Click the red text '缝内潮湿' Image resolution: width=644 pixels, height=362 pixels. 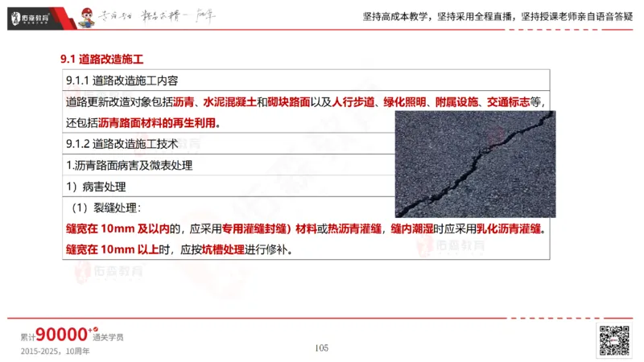412,228
